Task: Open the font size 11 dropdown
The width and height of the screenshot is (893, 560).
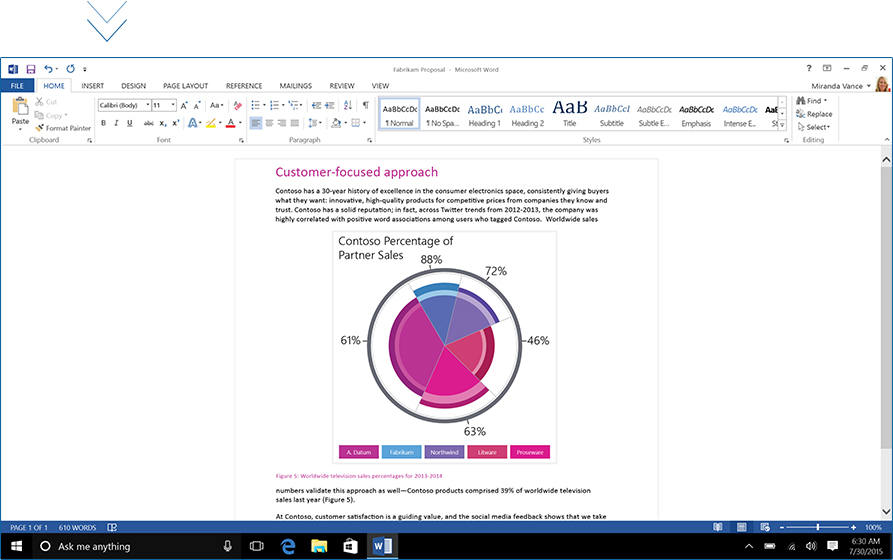Action: [173, 105]
